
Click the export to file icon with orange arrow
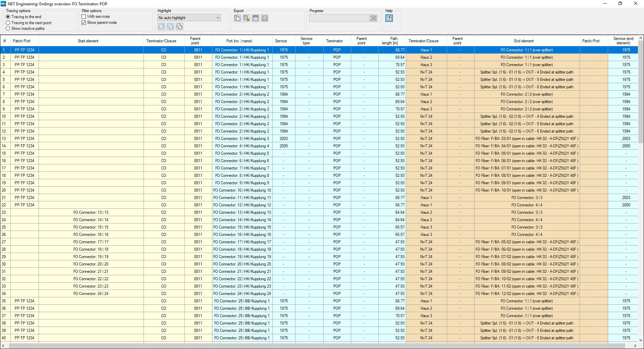click(247, 18)
